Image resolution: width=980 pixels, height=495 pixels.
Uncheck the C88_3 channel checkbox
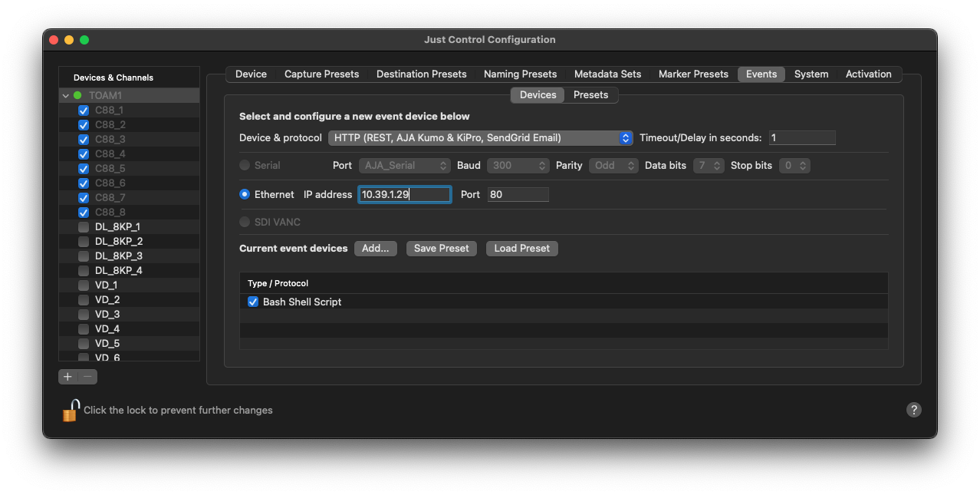pos(84,140)
